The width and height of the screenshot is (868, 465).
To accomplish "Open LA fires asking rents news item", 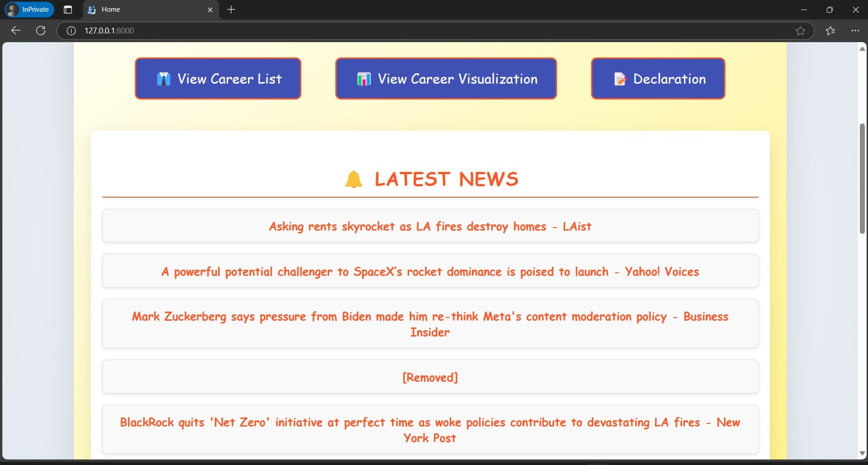I will (430, 226).
